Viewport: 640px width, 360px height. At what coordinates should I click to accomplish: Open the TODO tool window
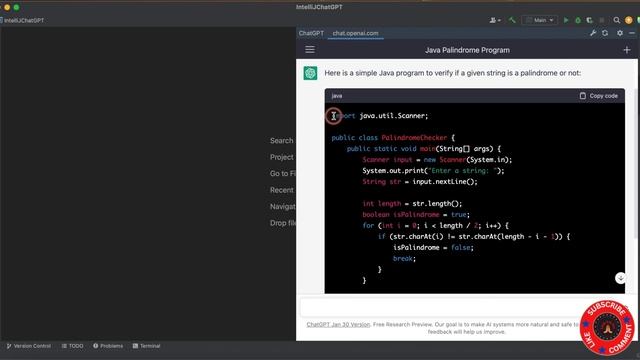tap(72, 346)
